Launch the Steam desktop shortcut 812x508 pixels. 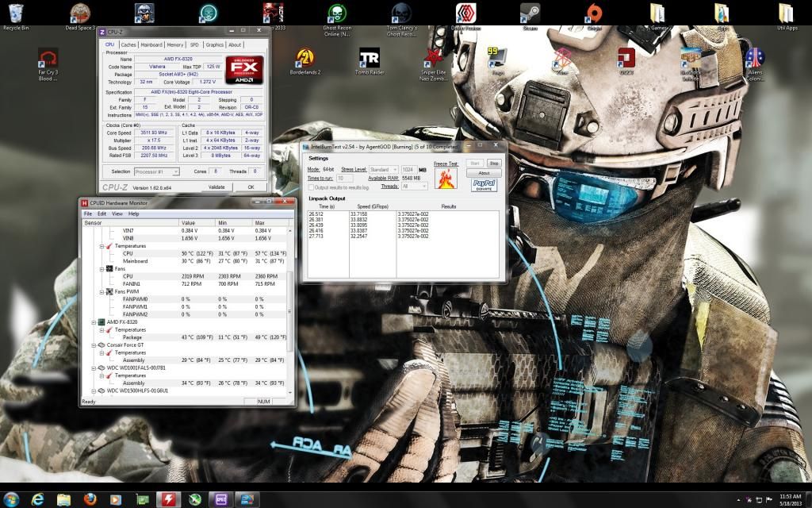pos(530,17)
